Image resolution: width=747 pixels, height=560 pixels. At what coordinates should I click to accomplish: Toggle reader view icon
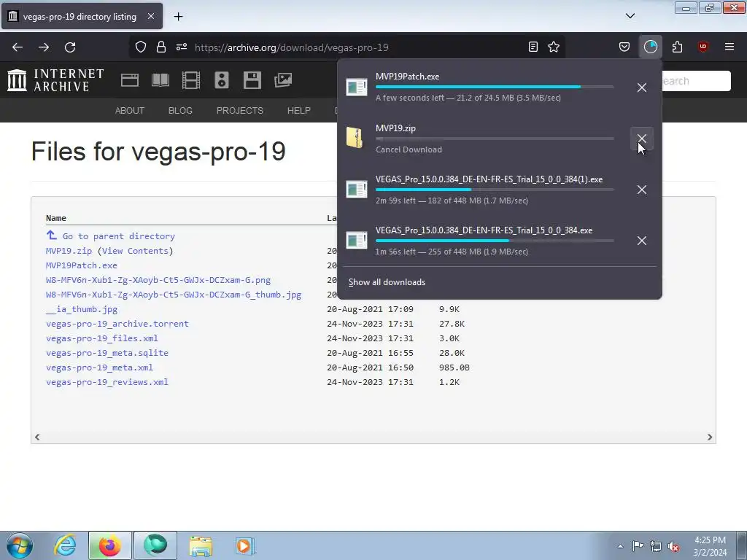click(x=533, y=47)
